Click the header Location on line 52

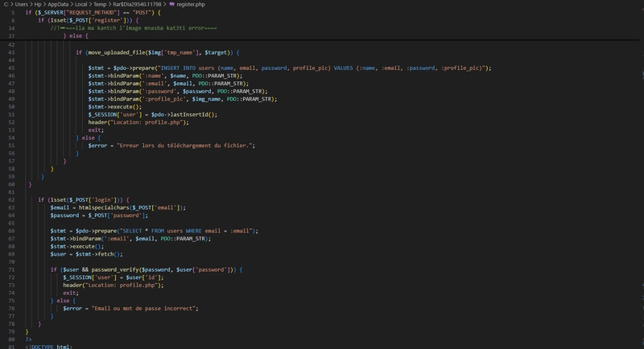pos(138,122)
